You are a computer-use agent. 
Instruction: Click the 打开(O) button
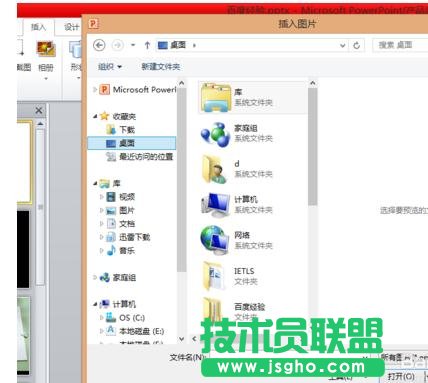(x=401, y=377)
